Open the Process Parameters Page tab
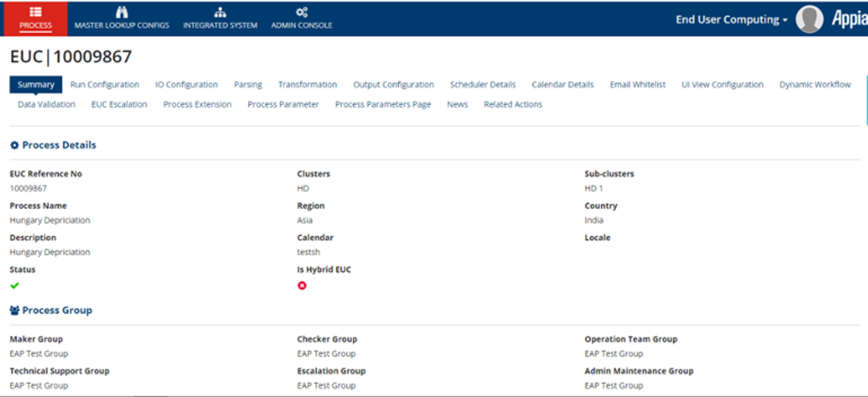The width and height of the screenshot is (868, 397). click(x=383, y=104)
